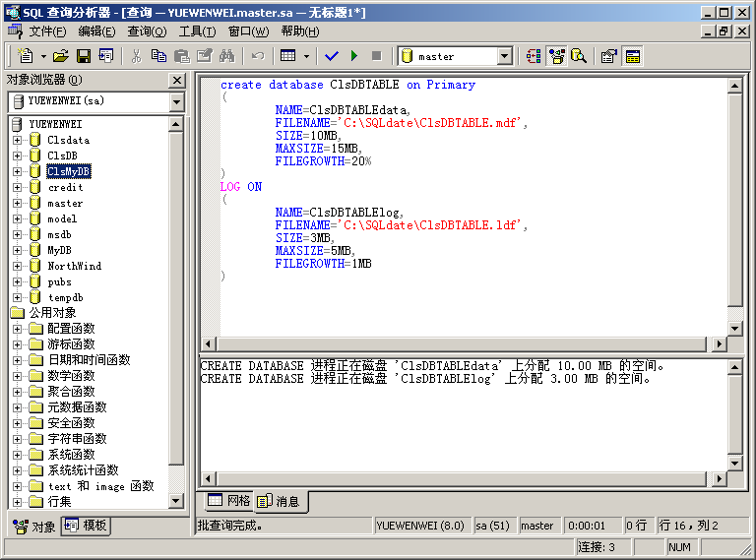
Task: Click the Paste clipboard icon
Action: click(181, 56)
